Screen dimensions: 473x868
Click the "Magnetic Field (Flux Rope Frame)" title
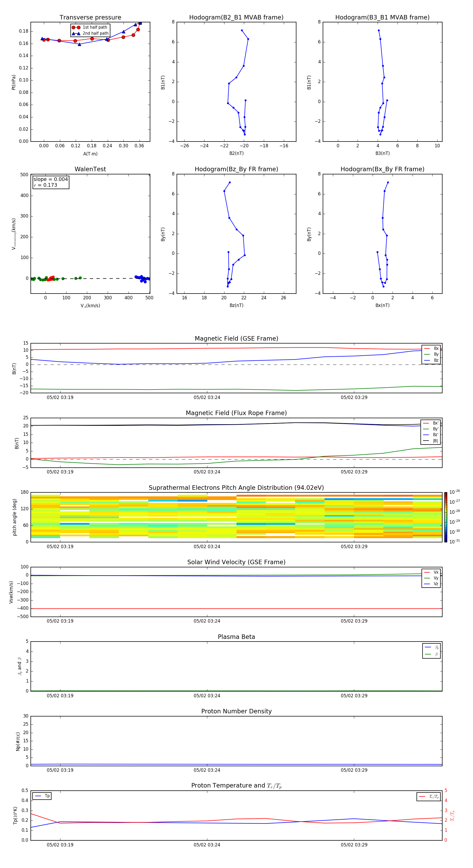(236, 413)
